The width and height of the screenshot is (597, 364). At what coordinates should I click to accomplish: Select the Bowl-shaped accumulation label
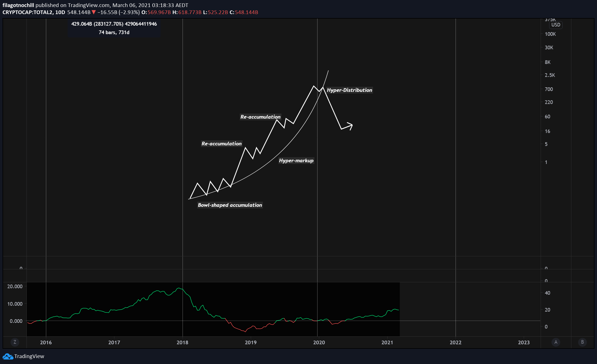(x=230, y=205)
